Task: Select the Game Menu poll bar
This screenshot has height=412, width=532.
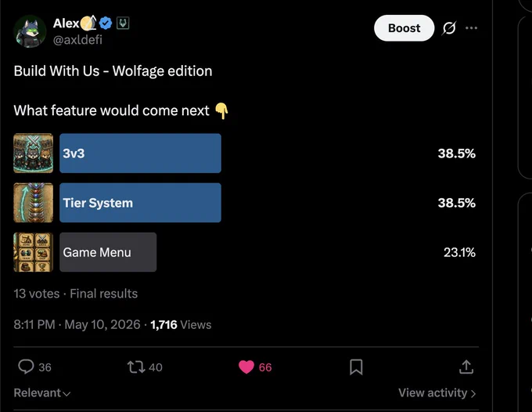Action: (108, 252)
